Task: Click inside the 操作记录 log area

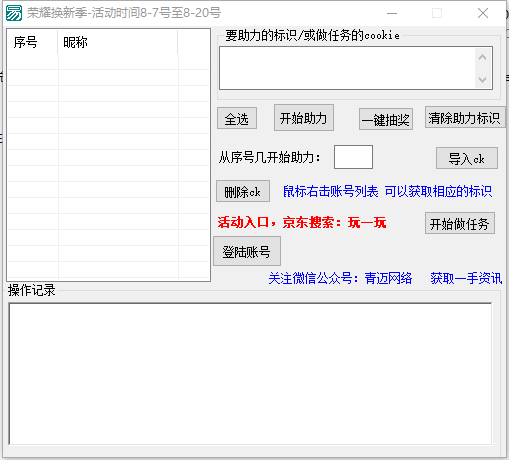Action: (x=250, y=373)
